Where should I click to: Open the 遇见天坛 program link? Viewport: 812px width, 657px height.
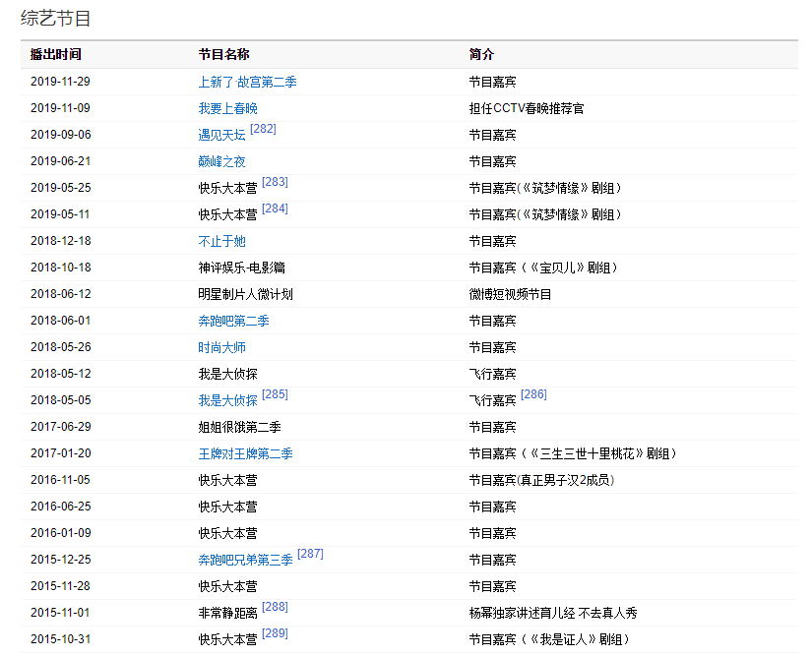(221, 135)
